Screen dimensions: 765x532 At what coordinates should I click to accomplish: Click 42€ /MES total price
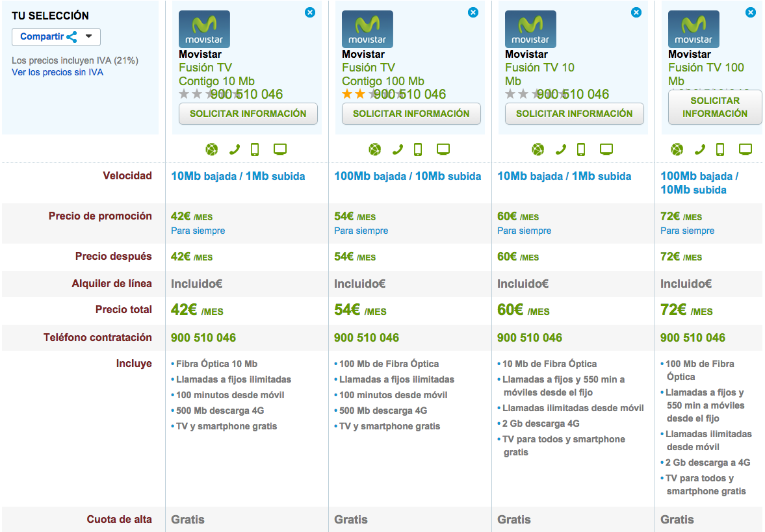197,310
